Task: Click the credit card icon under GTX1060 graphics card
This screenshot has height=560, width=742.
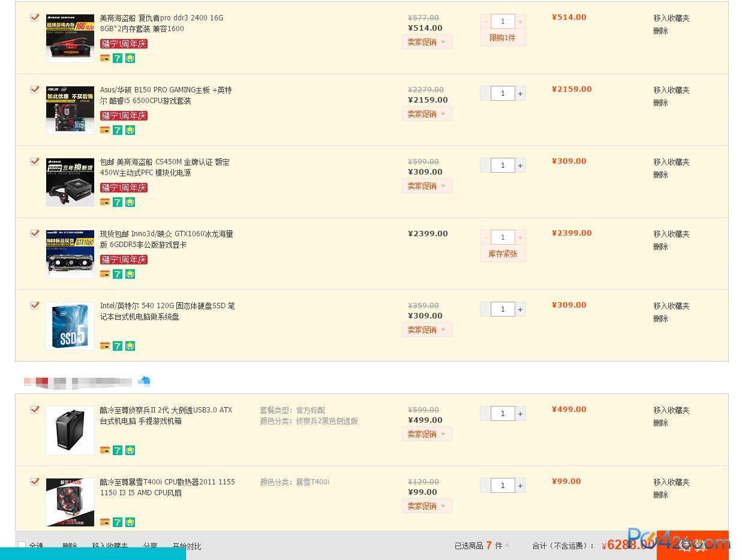Action: [x=105, y=274]
